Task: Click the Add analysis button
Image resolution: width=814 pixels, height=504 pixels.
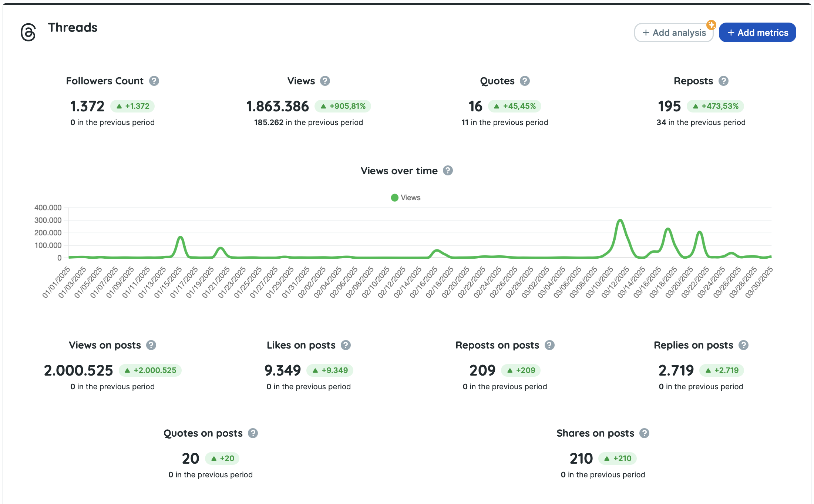Action: tap(674, 33)
